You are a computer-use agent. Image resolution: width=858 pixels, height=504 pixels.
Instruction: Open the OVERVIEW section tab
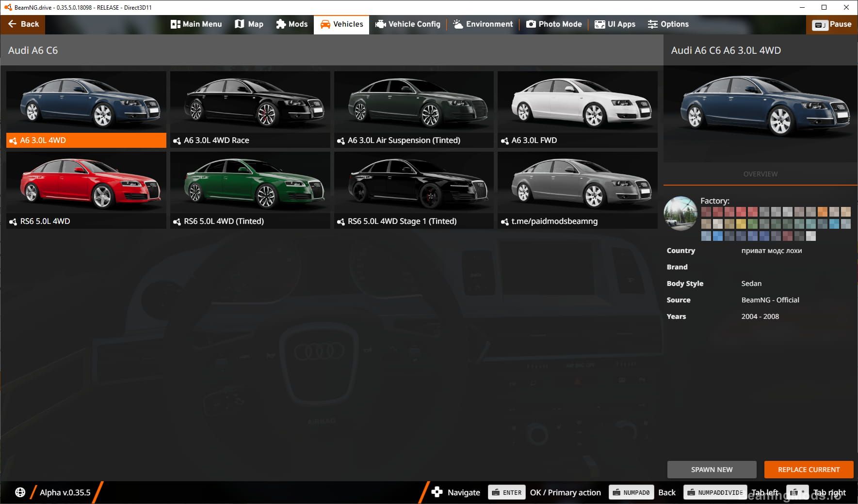click(760, 174)
